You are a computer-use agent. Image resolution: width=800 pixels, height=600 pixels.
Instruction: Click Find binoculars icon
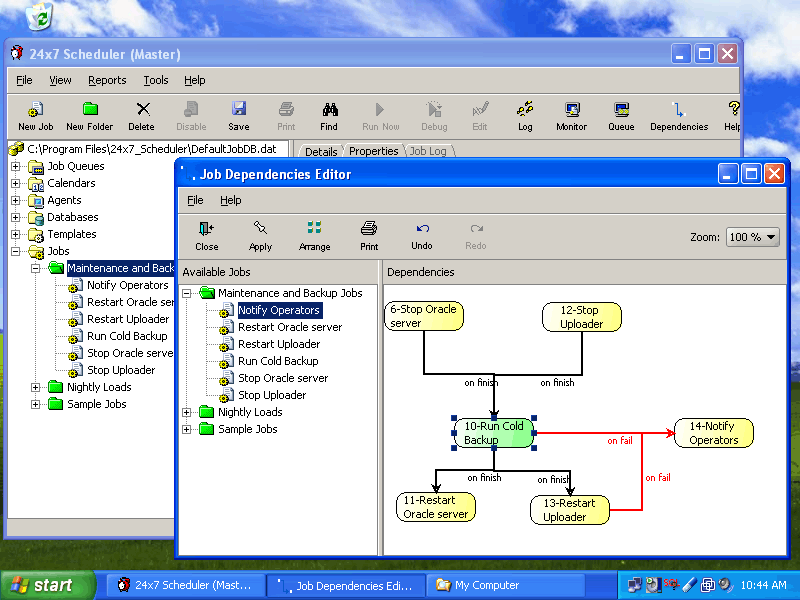pos(330,109)
